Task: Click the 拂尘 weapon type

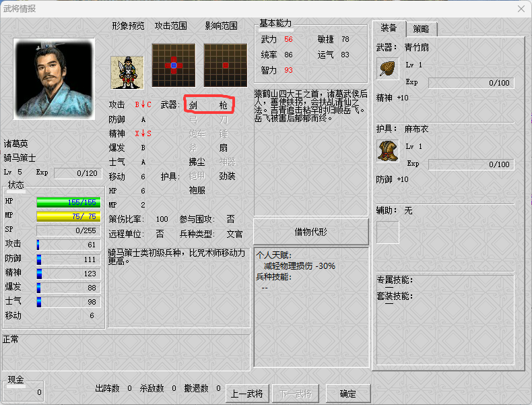Action: tap(197, 162)
